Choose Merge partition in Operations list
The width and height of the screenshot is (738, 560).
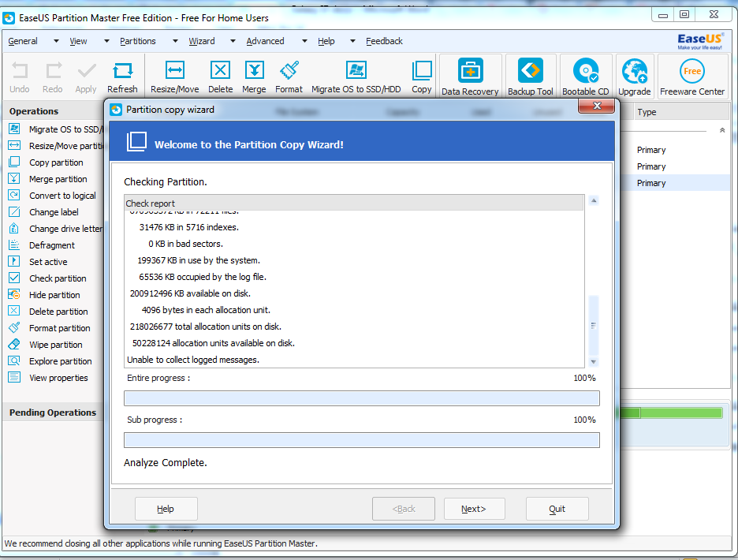coord(58,179)
